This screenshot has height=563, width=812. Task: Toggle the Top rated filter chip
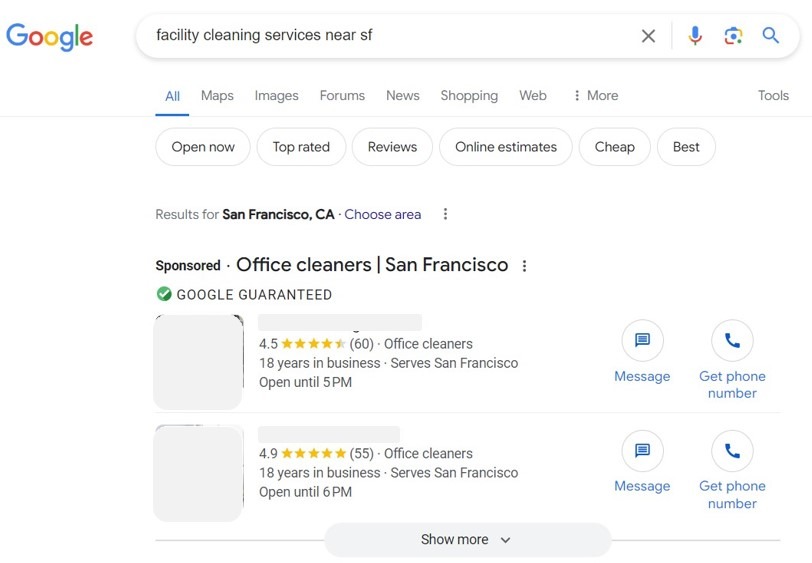[301, 147]
